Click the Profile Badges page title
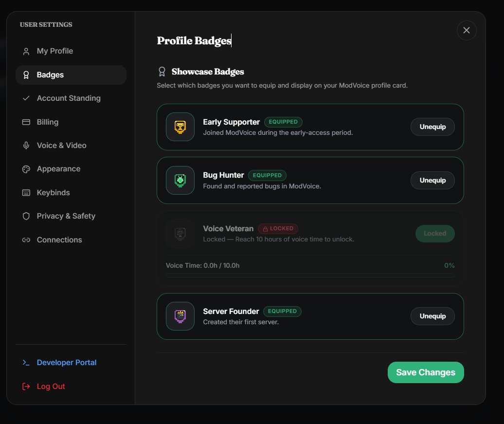 point(194,40)
